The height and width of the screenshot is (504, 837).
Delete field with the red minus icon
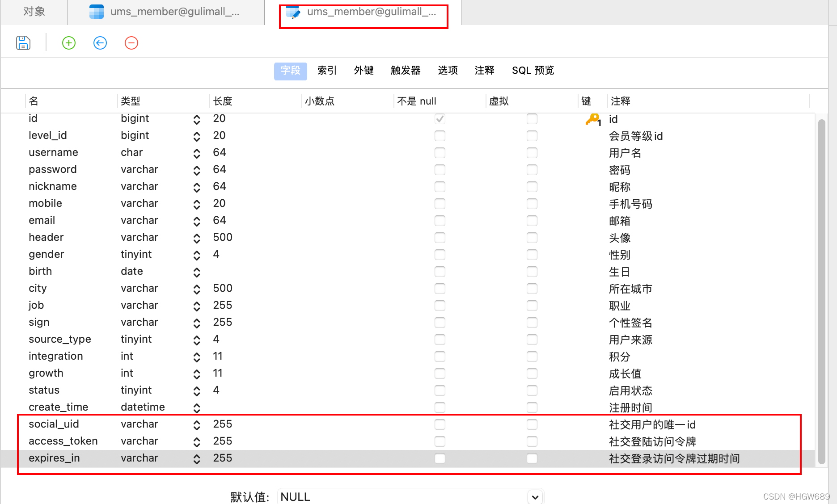[x=131, y=43]
